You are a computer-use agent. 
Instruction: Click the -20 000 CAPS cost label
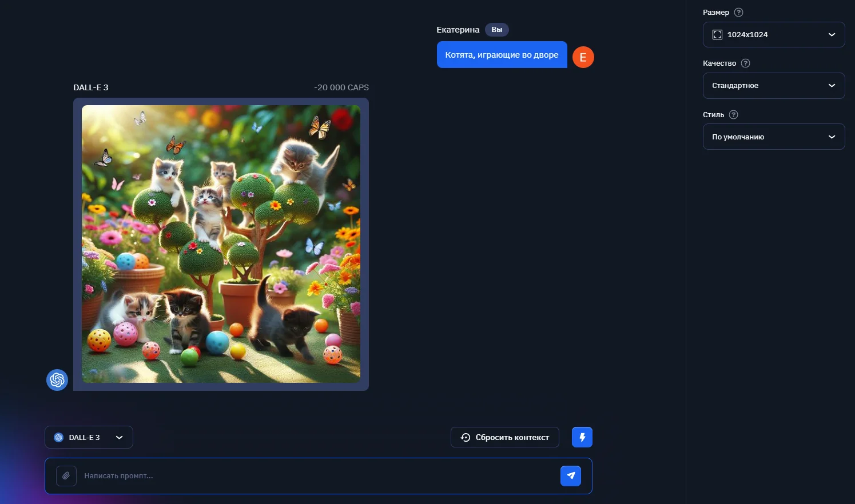[341, 87]
